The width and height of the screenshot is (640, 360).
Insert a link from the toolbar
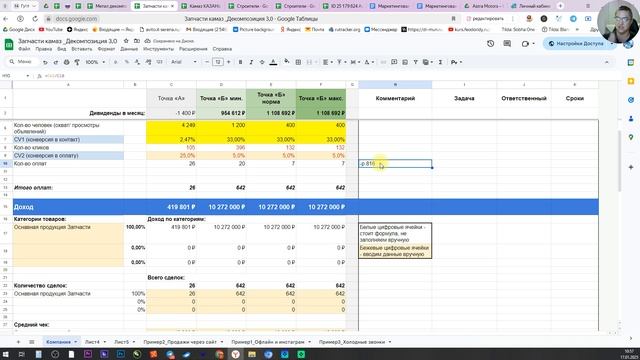[383, 62]
